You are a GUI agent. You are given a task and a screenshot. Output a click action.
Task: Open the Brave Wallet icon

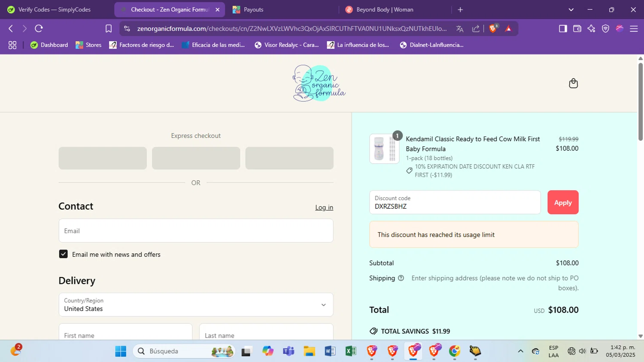point(577,29)
